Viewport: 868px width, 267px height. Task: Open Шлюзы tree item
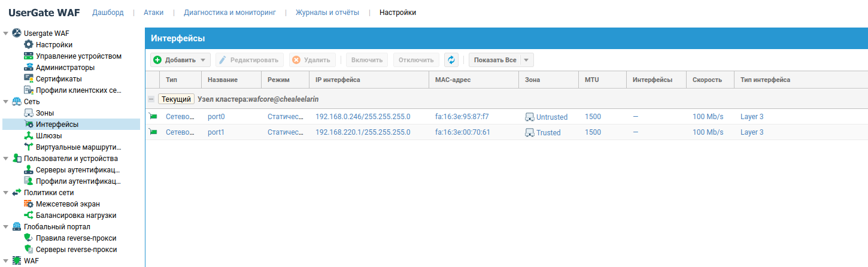[x=49, y=135]
